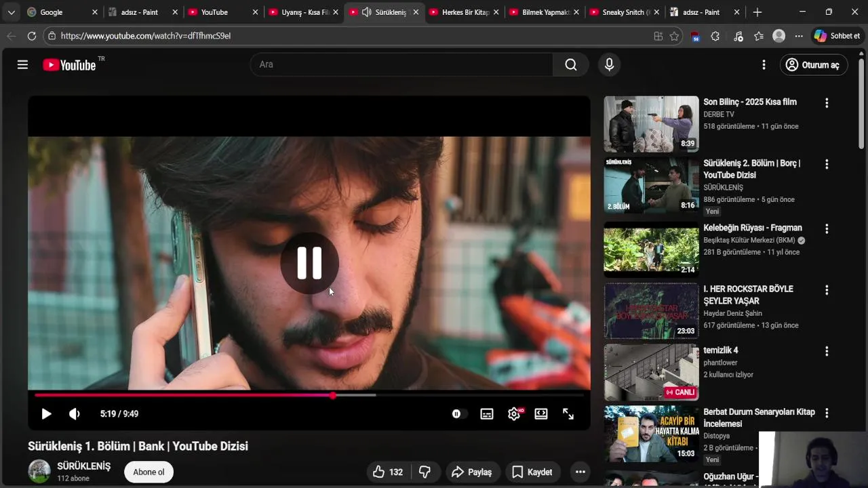Sign in using Oturum aç

pyautogui.click(x=813, y=64)
